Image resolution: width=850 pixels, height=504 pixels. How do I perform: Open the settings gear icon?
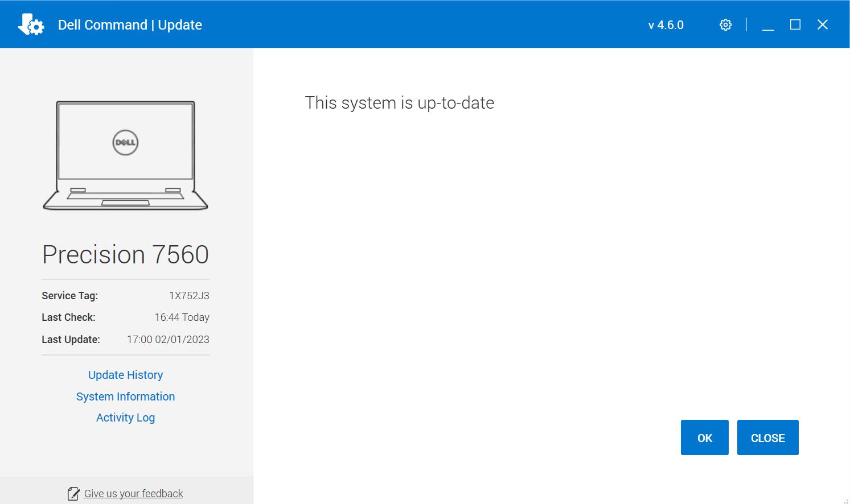click(x=725, y=24)
